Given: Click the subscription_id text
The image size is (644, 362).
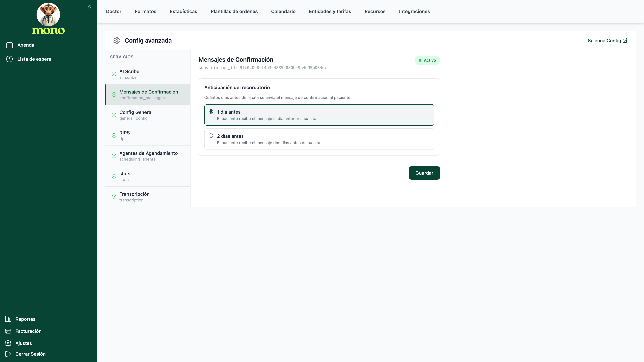Looking at the screenshot, I should point(262,68).
